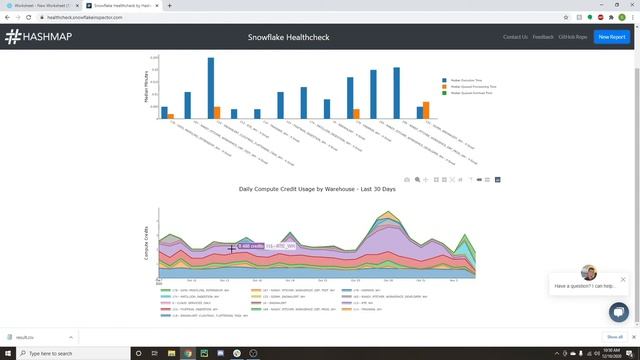This screenshot has width=640, height=360.
Task: Click Show all downloads
Action: (x=615, y=337)
